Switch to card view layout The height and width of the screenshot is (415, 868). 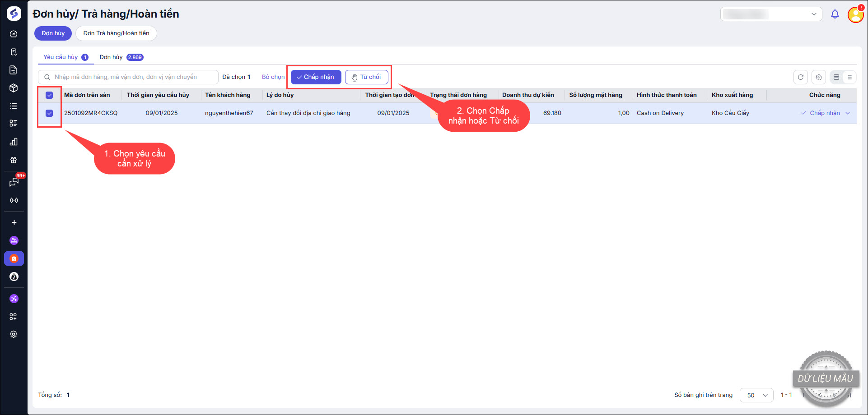(836, 77)
